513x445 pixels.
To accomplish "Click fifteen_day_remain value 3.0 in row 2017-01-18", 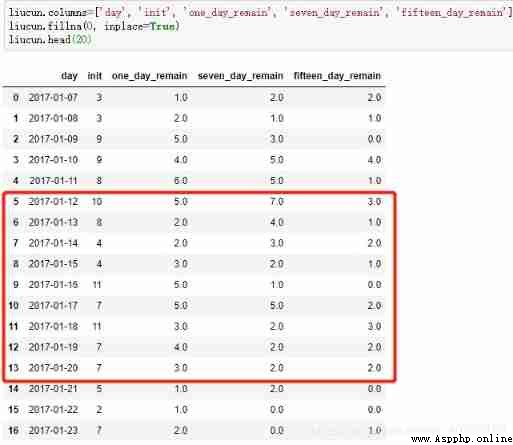I will (374, 326).
